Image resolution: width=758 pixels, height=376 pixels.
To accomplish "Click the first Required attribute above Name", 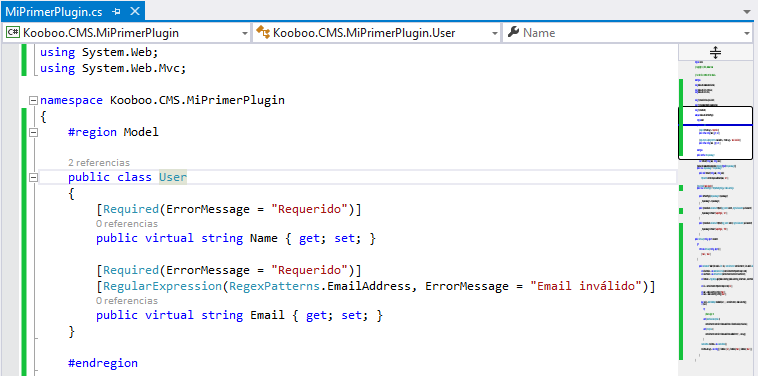I will pyautogui.click(x=131, y=210).
